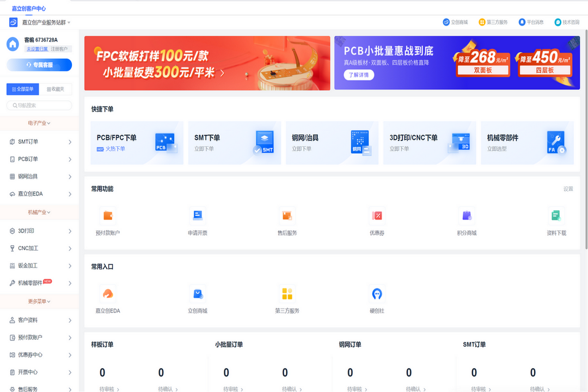Select the 嘉立创客户中心 browser tab
Image resolution: width=588 pixels, height=392 pixels.
coord(29,8)
